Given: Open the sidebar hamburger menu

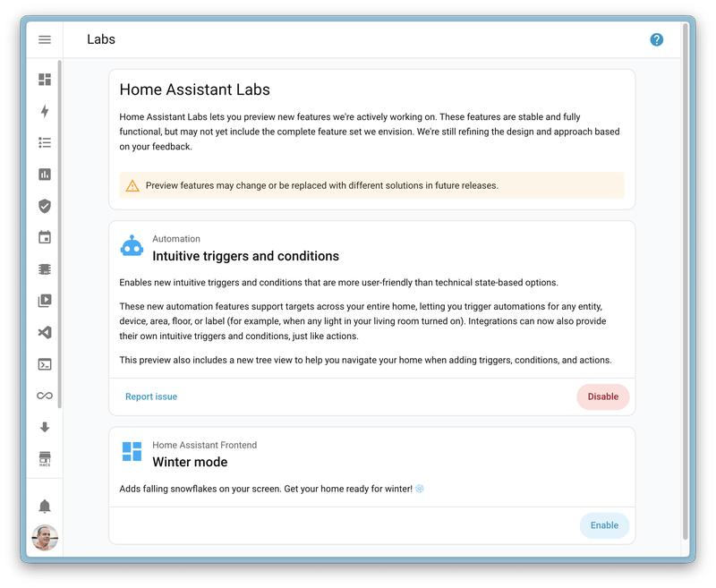Looking at the screenshot, I should pyautogui.click(x=45, y=39).
